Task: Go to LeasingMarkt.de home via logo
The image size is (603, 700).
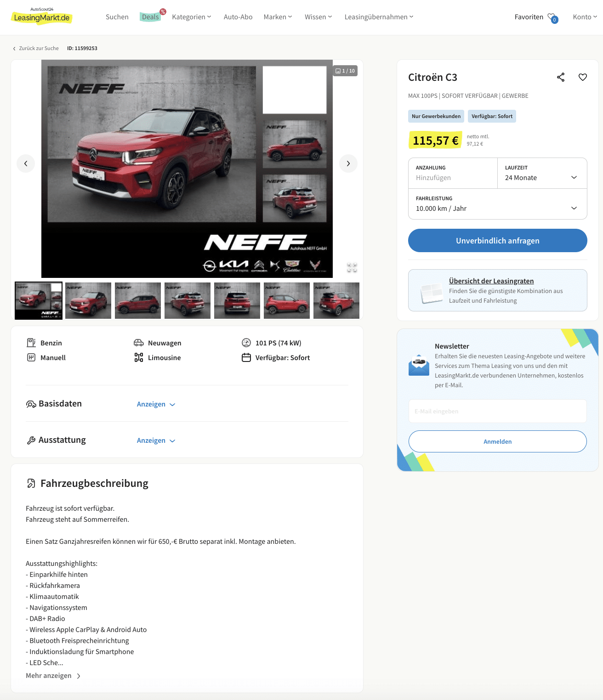Action: click(42, 17)
